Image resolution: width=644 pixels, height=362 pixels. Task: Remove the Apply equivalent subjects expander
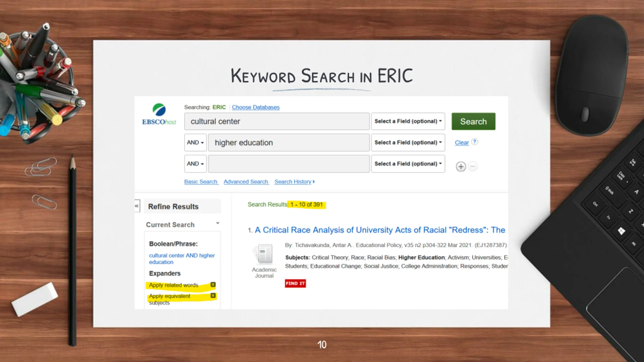click(x=213, y=295)
